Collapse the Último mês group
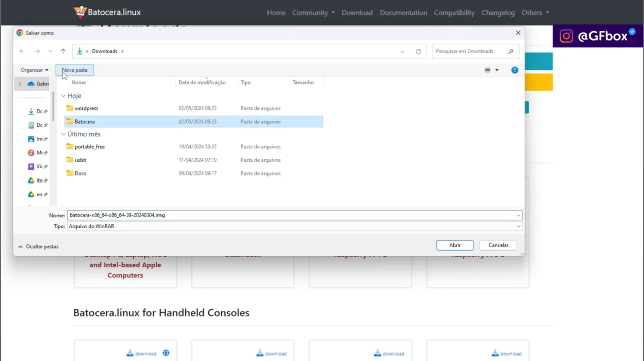Image resolution: width=644 pixels, height=361 pixels. pos(63,134)
